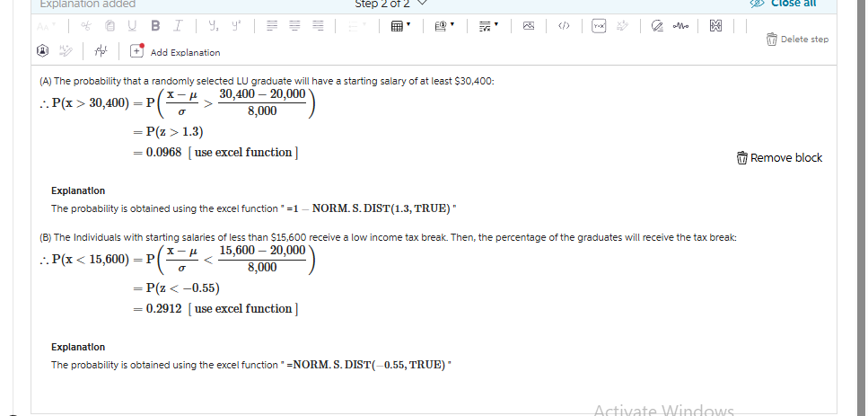
Task: Open the inline math equation tool
Action: [x=599, y=25]
